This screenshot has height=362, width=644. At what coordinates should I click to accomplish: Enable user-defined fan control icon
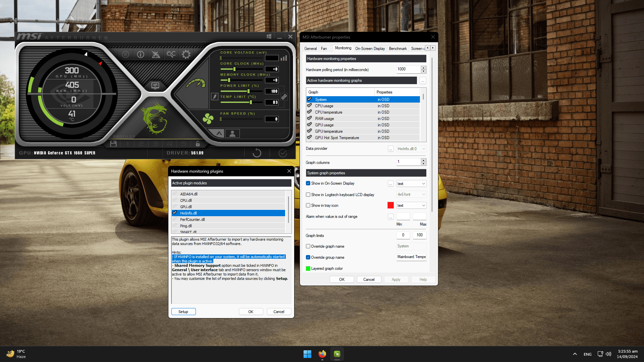pyautogui.click(x=232, y=133)
